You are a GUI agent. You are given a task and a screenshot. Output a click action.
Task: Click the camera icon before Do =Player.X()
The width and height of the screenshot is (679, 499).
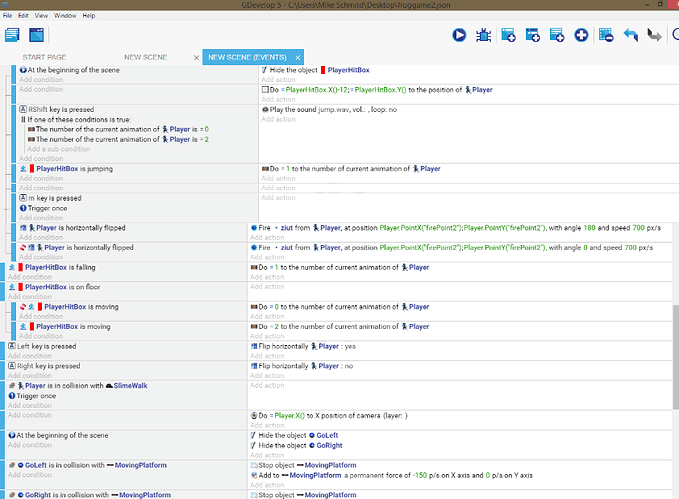tap(254, 415)
